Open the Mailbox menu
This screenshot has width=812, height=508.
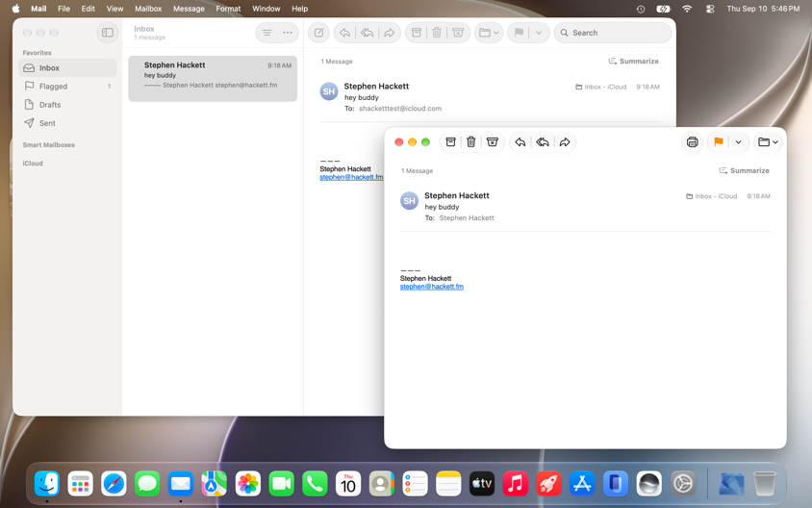click(148, 9)
